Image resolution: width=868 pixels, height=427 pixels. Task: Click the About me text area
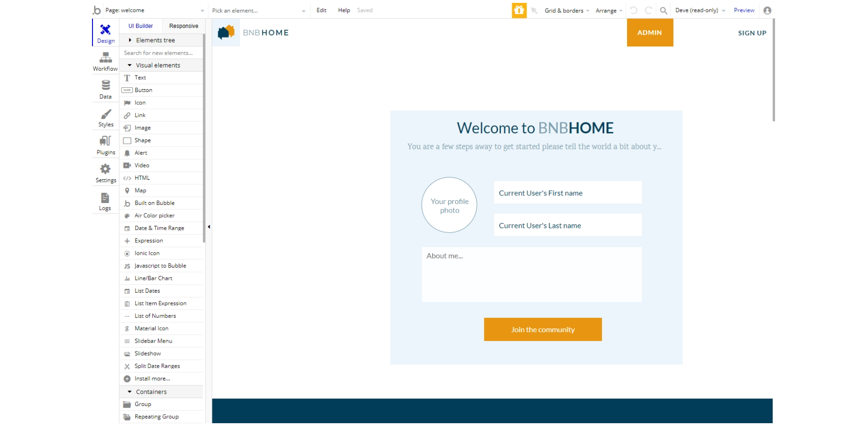tap(532, 275)
